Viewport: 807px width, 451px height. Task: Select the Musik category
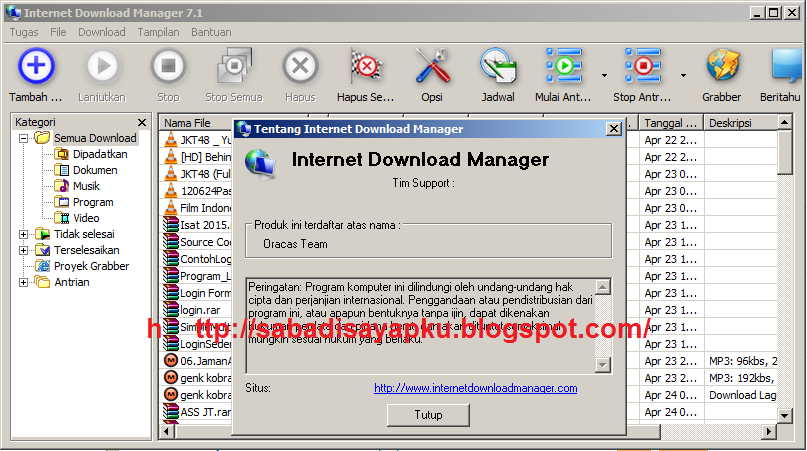click(86, 186)
